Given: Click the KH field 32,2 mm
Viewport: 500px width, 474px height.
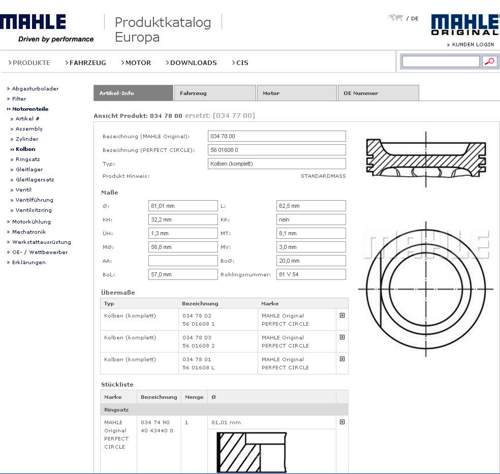Looking at the screenshot, I should pyautogui.click(x=183, y=220).
